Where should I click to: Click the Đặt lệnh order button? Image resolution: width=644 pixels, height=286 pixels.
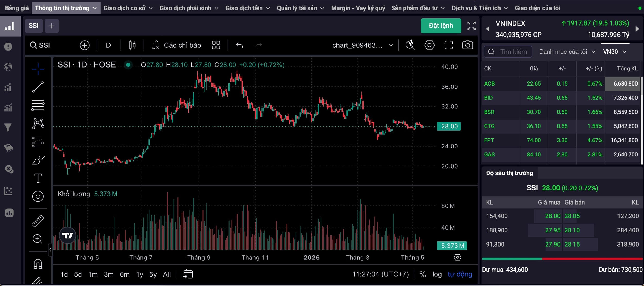441,26
